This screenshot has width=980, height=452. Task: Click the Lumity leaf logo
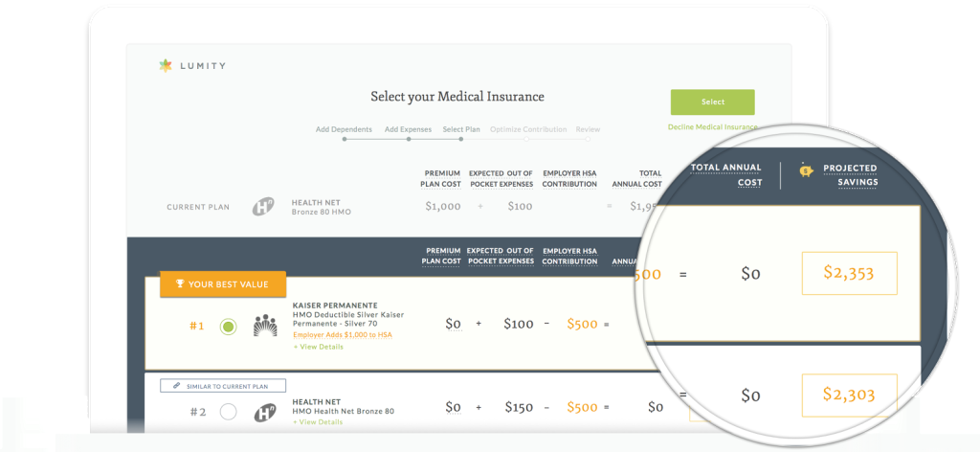[165, 66]
